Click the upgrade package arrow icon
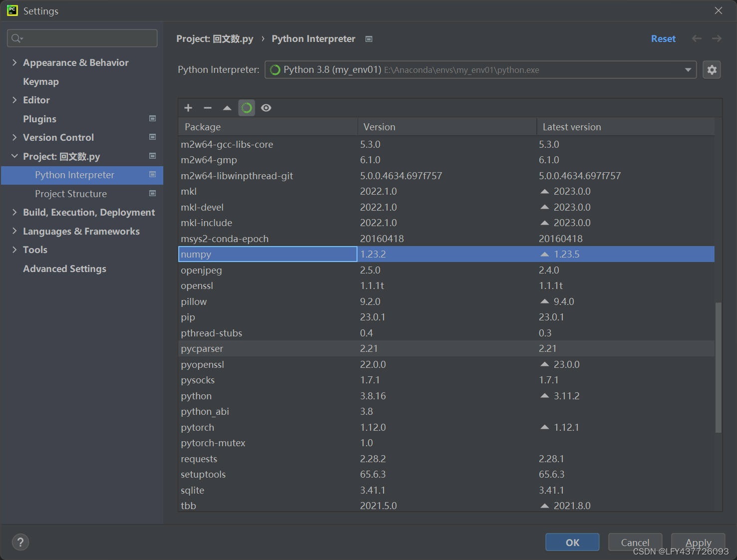This screenshot has width=737, height=560. [x=227, y=108]
